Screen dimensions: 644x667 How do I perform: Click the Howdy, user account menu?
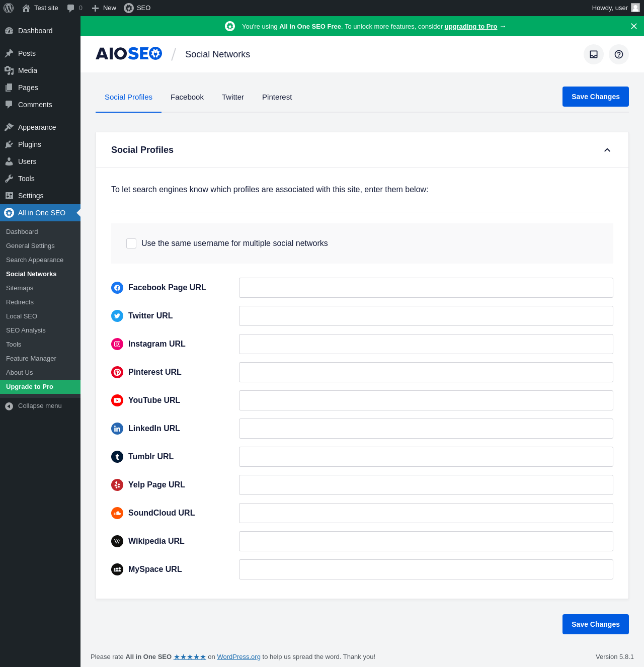click(615, 8)
